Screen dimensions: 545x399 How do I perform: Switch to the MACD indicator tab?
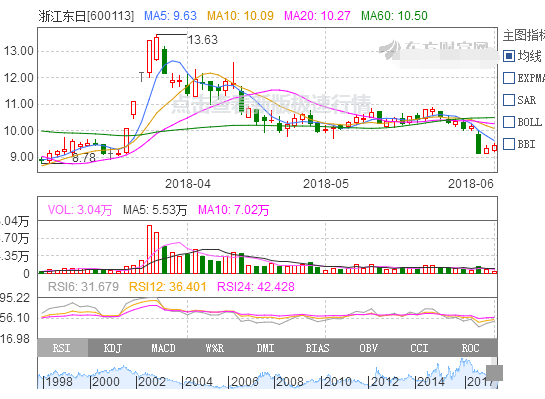coord(164,348)
